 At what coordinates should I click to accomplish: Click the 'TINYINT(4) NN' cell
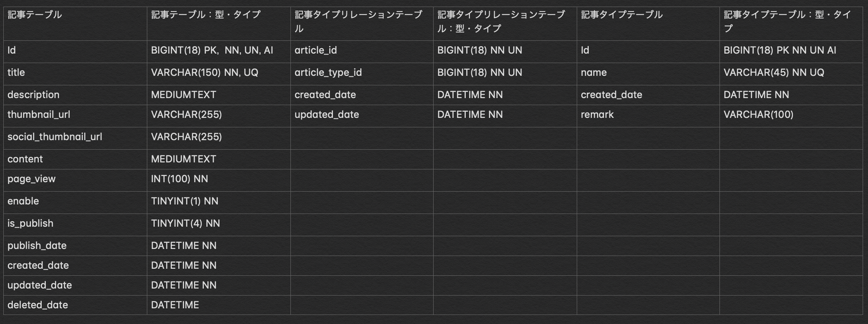point(219,225)
